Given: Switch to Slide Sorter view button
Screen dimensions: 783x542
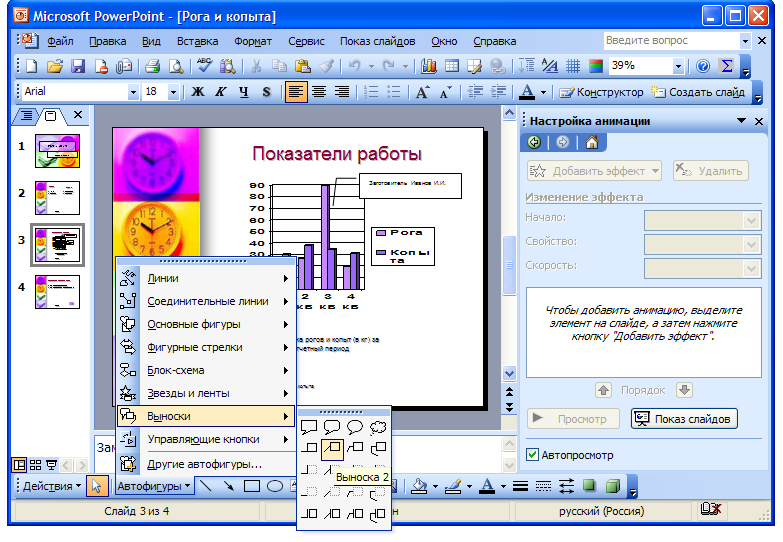Looking at the screenshot, I should coord(35,465).
